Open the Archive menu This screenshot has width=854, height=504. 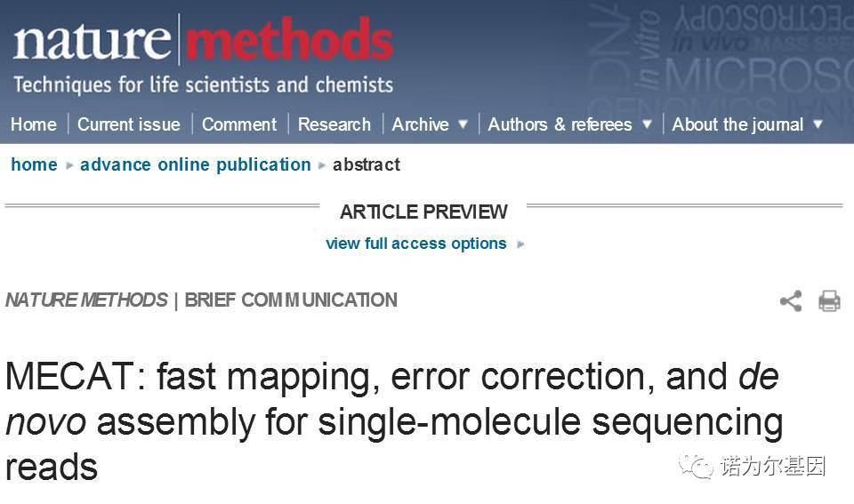[421, 124]
